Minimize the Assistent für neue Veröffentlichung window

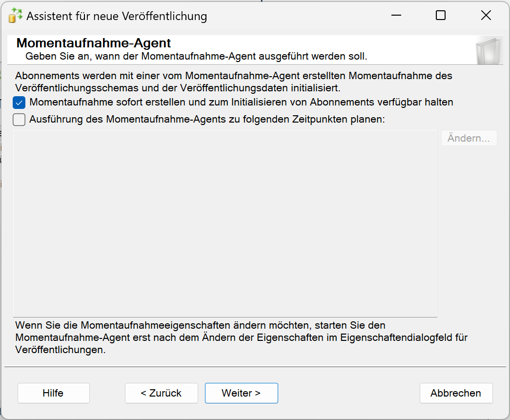coord(396,15)
